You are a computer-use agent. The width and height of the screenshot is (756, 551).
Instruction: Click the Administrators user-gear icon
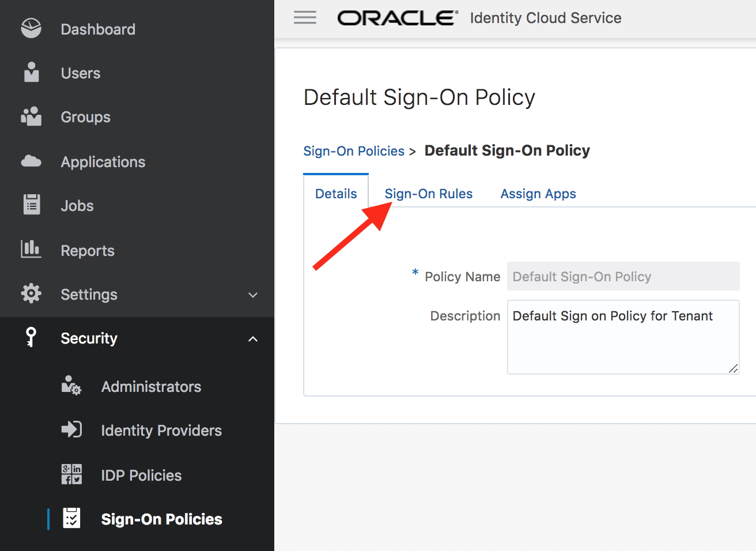click(71, 386)
